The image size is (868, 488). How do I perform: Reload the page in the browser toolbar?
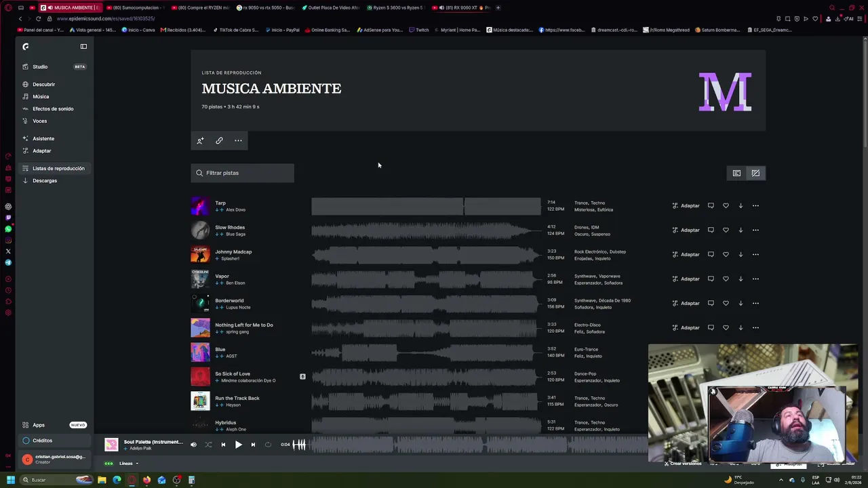(x=38, y=18)
